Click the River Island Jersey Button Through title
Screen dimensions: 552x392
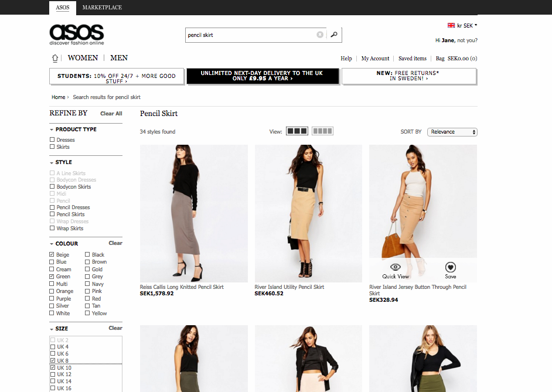coord(418,290)
